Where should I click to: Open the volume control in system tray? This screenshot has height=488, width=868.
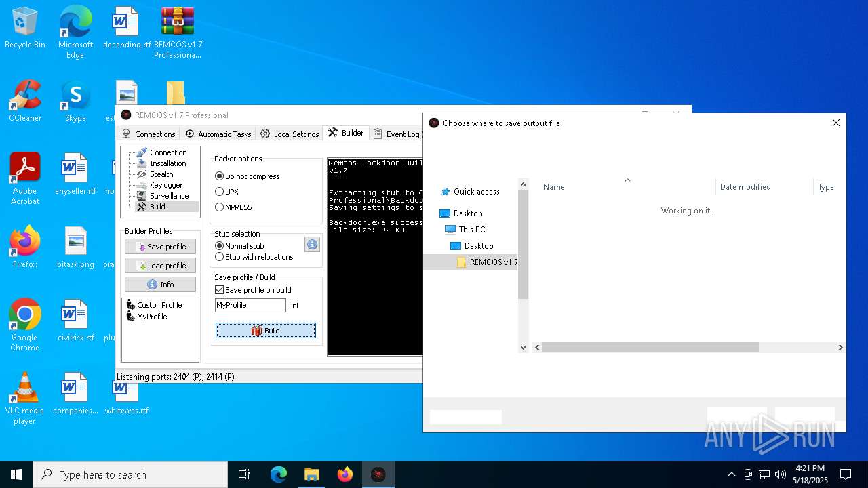coord(781,474)
